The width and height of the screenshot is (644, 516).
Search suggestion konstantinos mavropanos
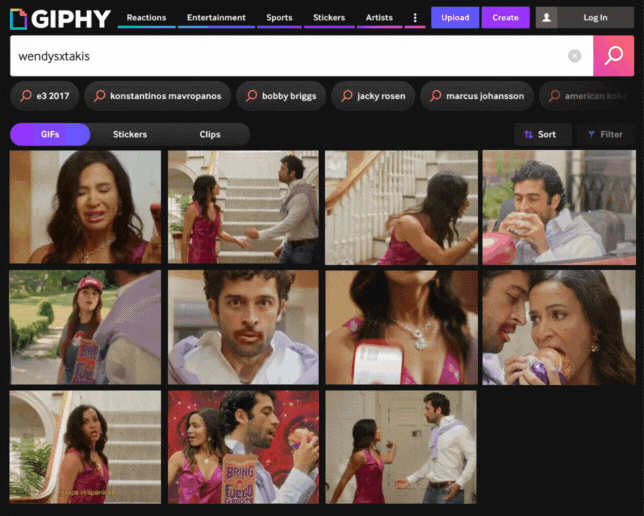click(158, 96)
